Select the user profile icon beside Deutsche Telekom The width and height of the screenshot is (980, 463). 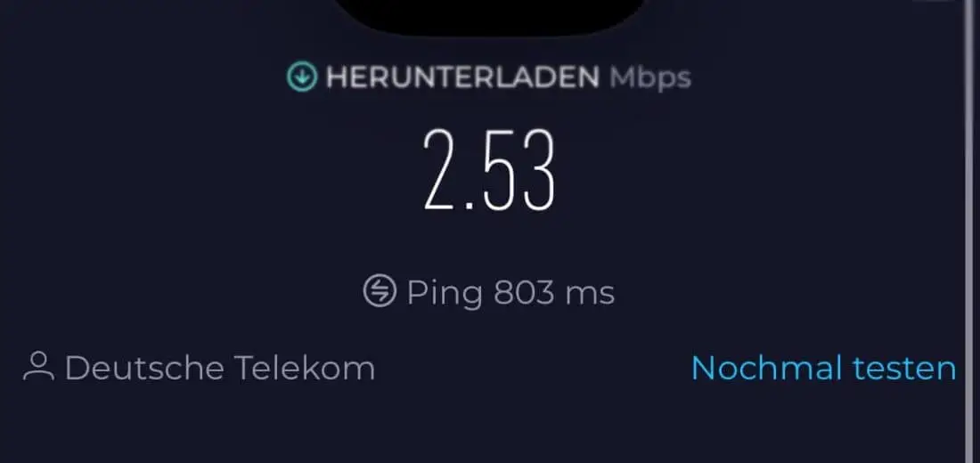pyautogui.click(x=38, y=367)
